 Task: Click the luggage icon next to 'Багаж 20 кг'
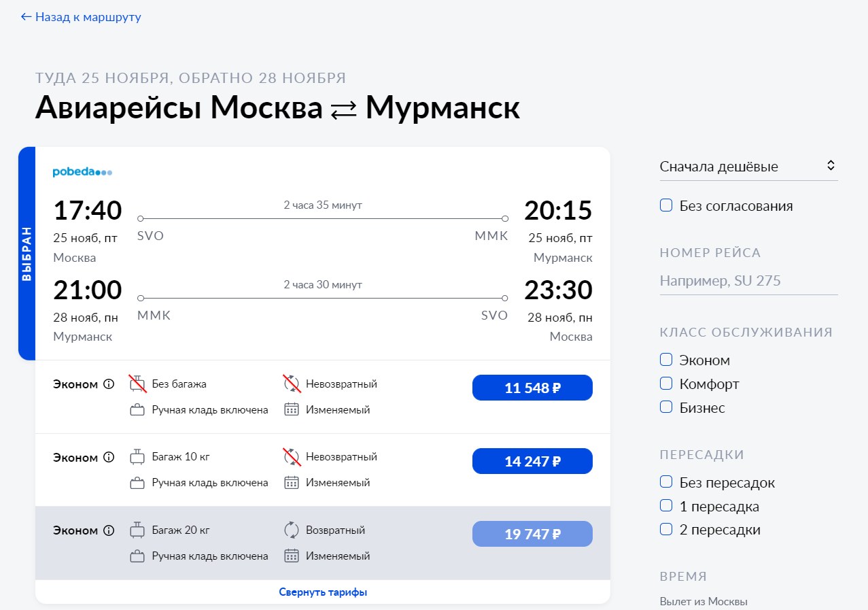(138, 530)
